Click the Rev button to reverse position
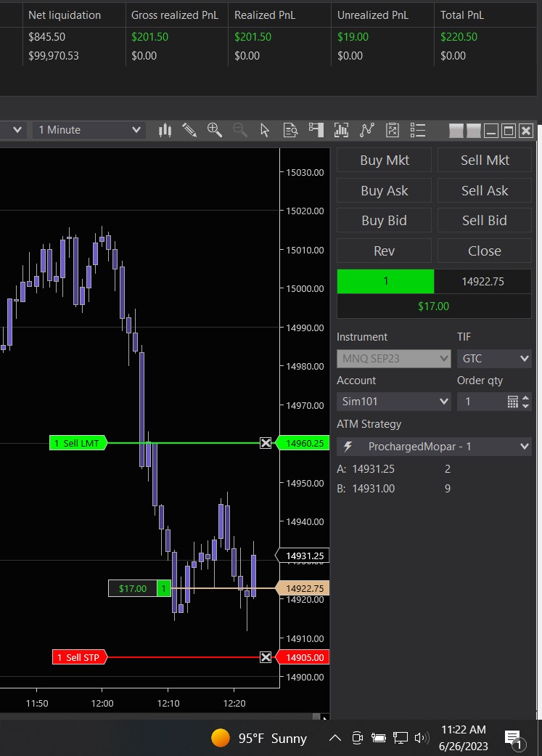This screenshot has height=756, width=542. point(384,251)
